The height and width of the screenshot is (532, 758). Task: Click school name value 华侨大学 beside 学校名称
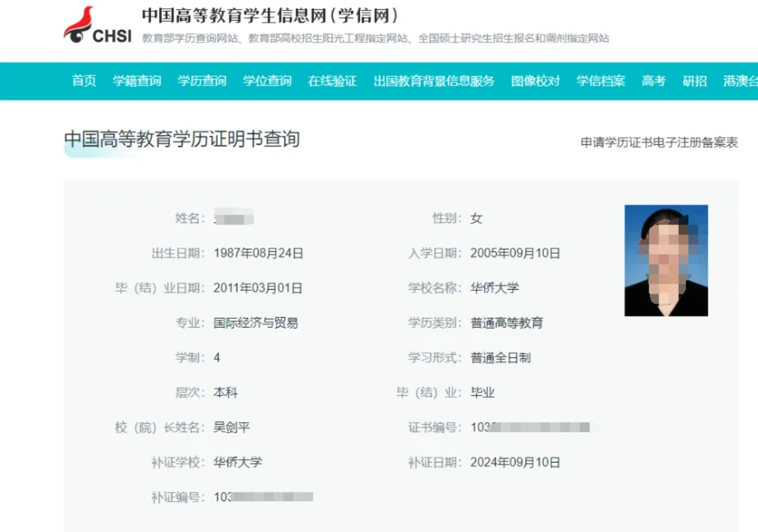pyautogui.click(x=495, y=288)
